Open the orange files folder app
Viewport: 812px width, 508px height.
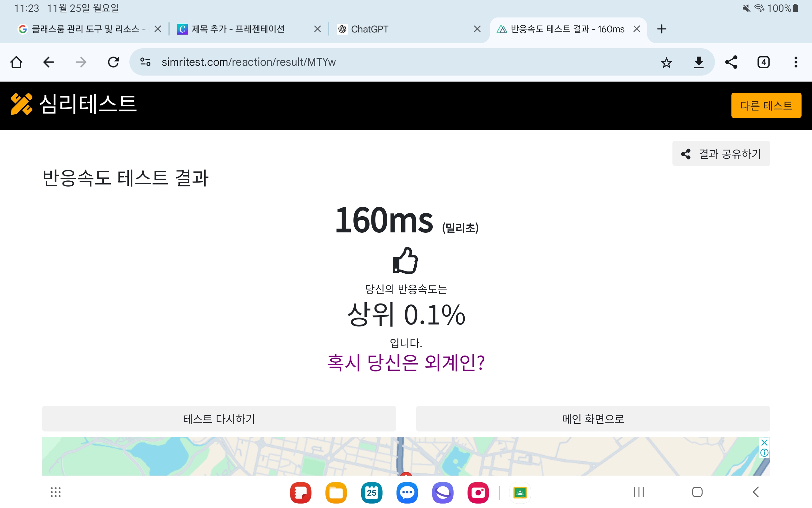(336, 493)
